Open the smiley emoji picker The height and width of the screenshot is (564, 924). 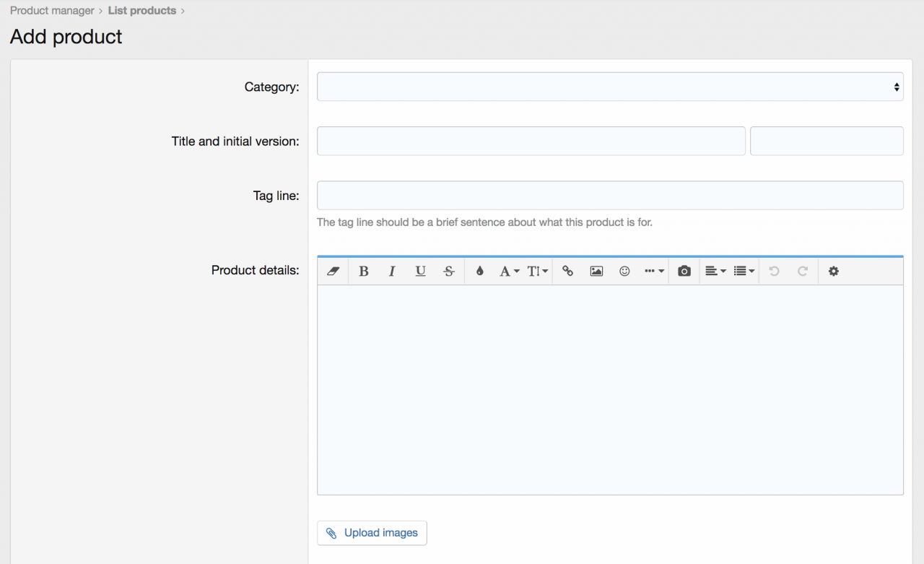point(625,272)
